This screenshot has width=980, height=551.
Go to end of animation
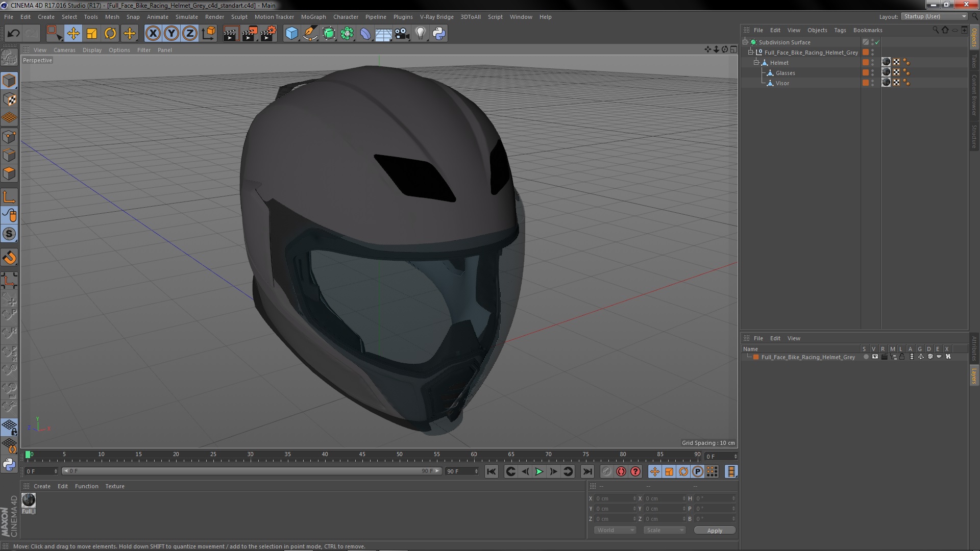pyautogui.click(x=587, y=472)
